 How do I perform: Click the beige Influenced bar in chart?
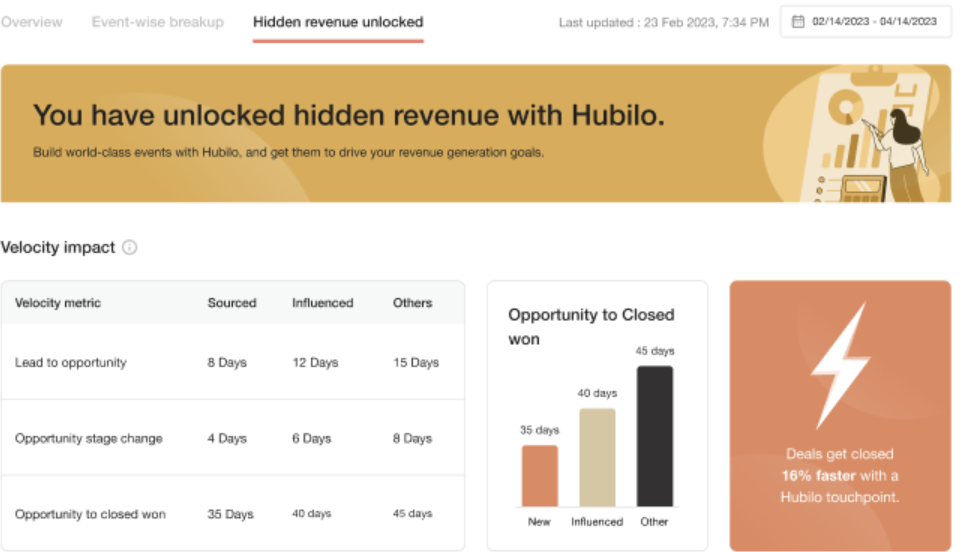(x=597, y=457)
